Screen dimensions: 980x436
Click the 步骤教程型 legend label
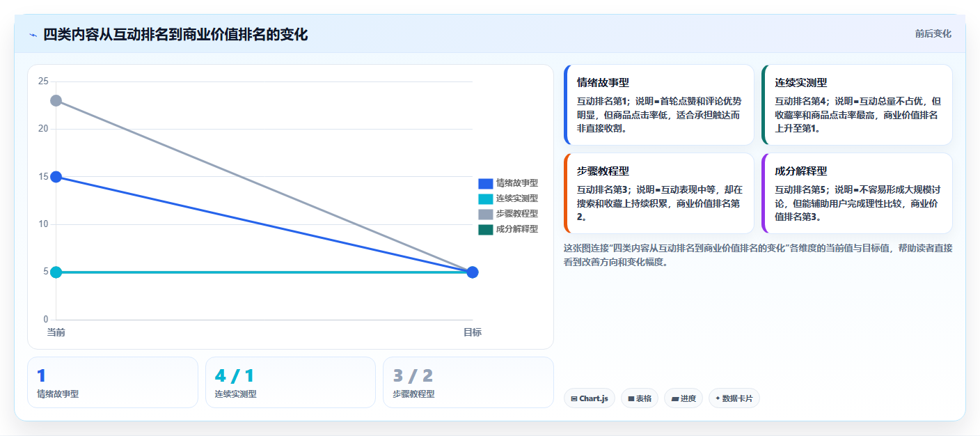coord(517,214)
